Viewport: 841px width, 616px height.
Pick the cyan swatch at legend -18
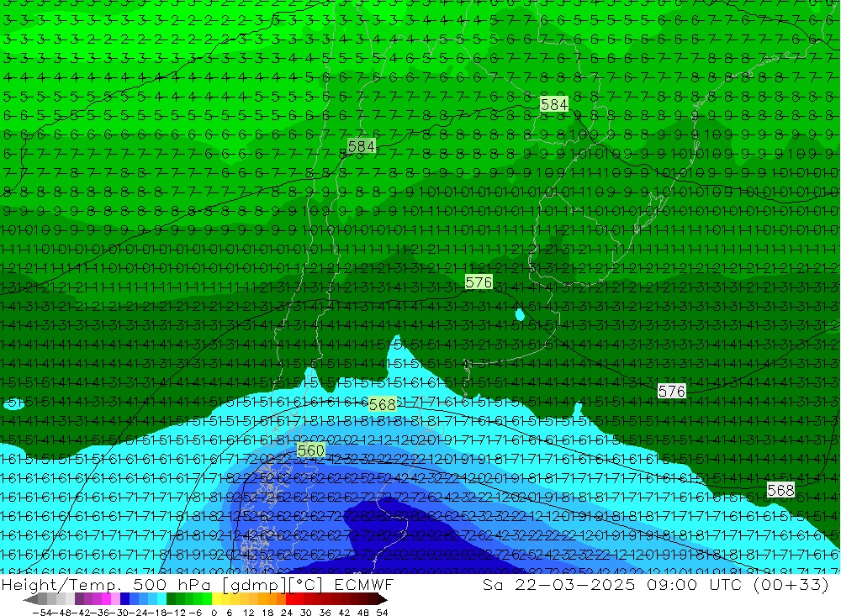click(161, 599)
